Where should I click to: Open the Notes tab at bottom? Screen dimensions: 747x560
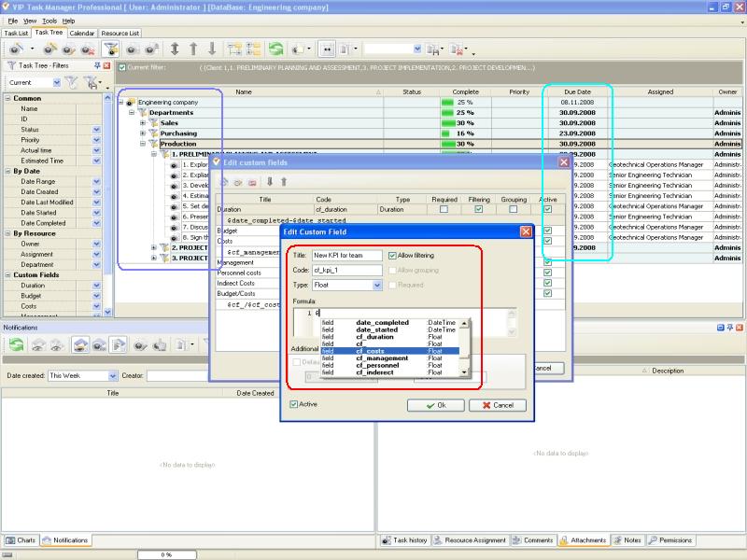click(627, 540)
